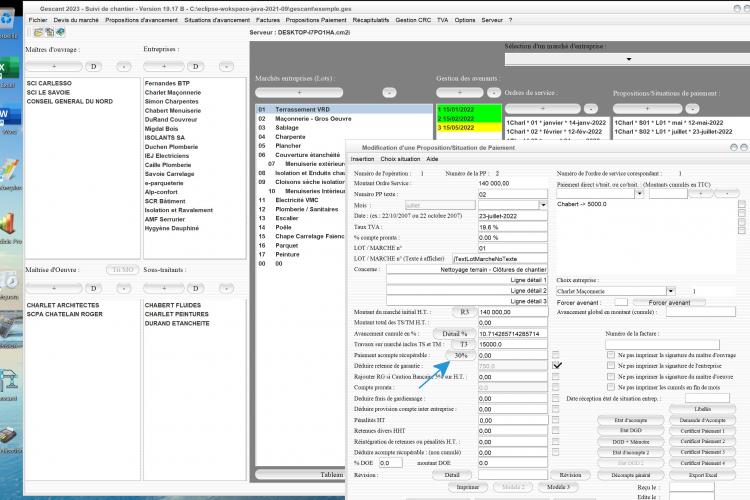Open the Propositions d'avancement menu
Viewport: 750px width, 500px height.
(x=141, y=20)
